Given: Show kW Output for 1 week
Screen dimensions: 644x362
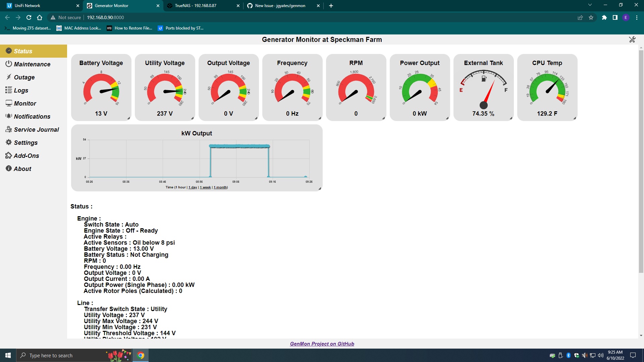Looking at the screenshot, I should click(x=205, y=187).
